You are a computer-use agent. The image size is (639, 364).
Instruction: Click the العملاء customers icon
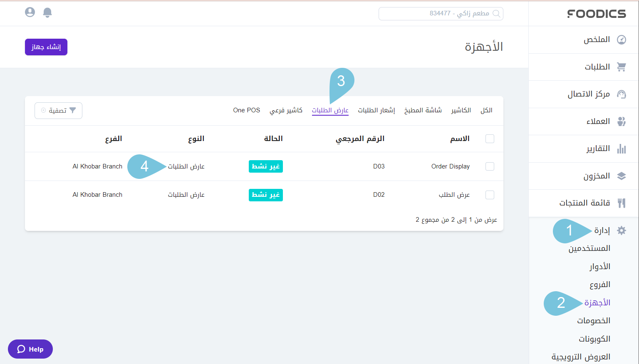tap(622, 121)
